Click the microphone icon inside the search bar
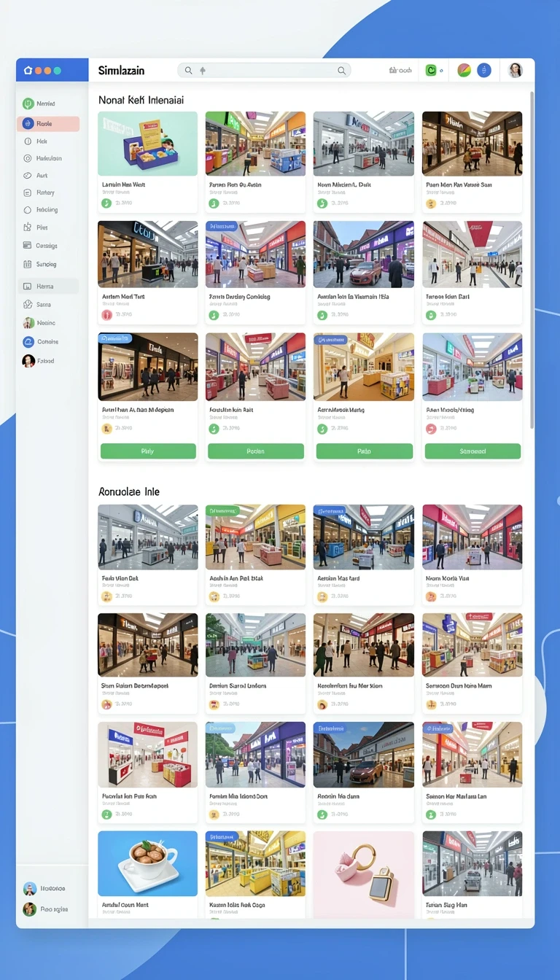Viewport: 560px width, 980px height. pyautogui.click(x=203, y=71)
